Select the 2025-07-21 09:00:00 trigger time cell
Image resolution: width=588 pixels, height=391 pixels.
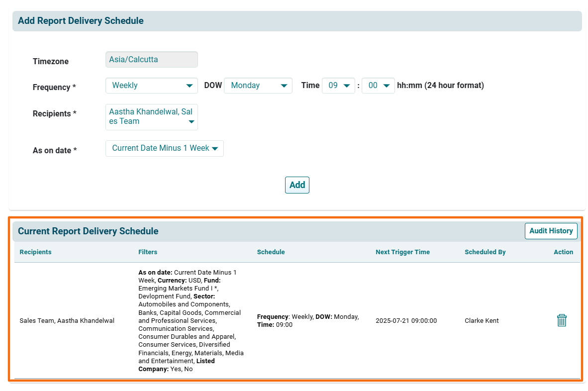406,321
